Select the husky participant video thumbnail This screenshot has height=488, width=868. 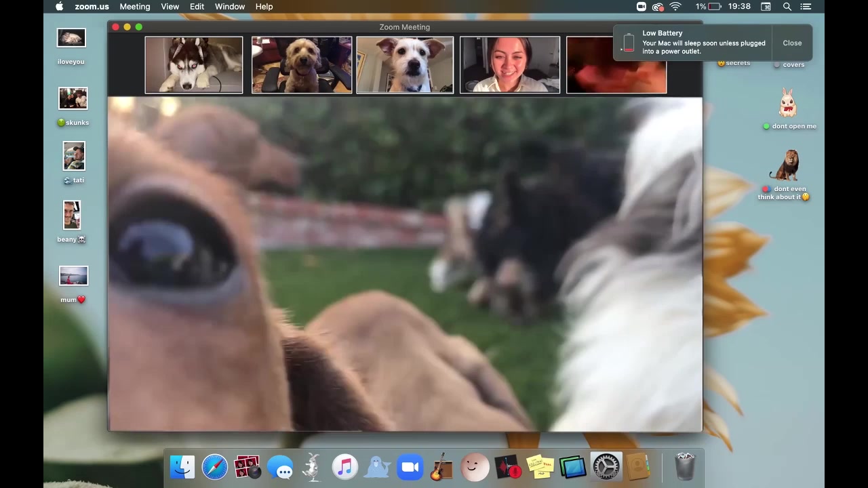194,65
